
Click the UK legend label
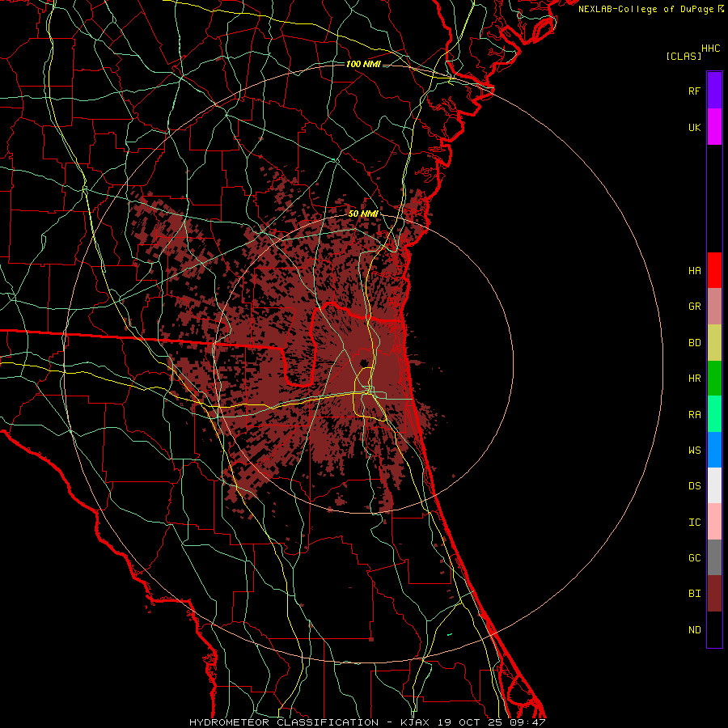tap(694, 127)
